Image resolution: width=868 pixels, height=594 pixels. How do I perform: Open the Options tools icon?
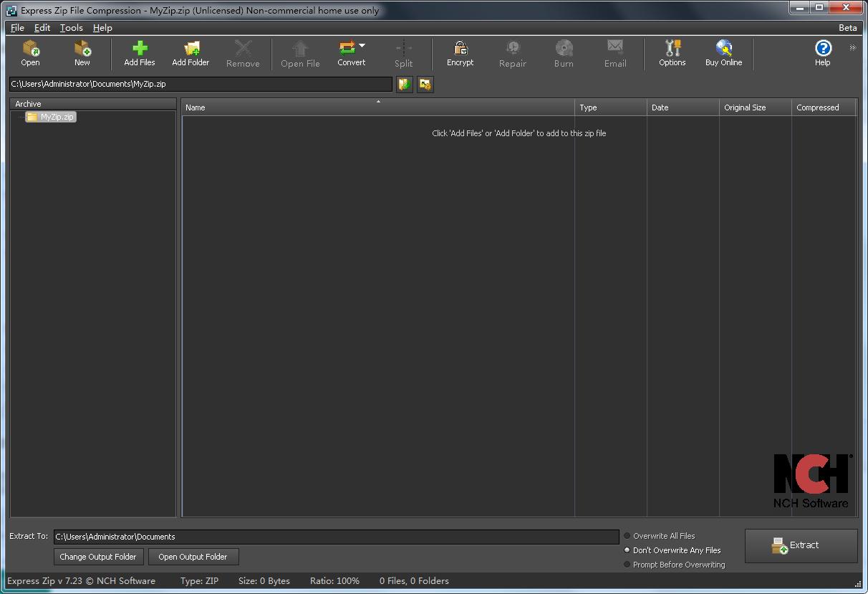(672, 53)
